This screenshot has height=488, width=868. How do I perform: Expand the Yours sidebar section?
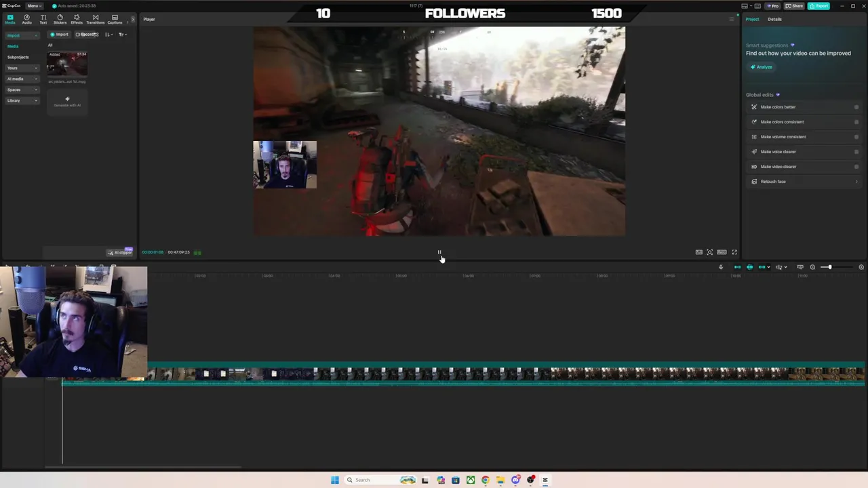click(x=22, y=68)
